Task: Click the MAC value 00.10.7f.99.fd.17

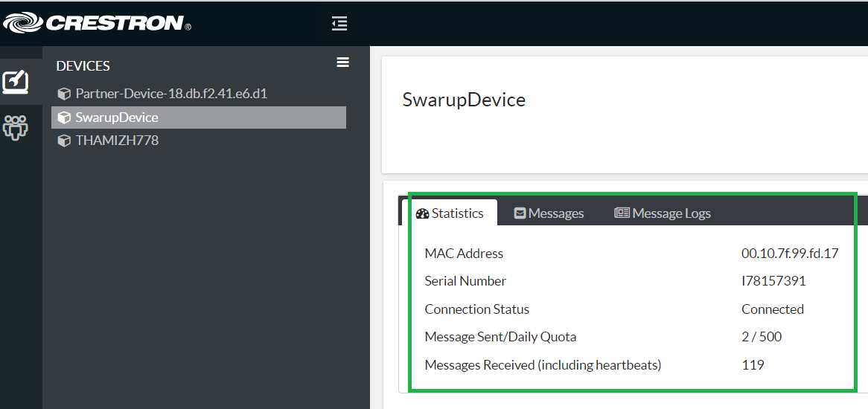Action: [790, 254]
